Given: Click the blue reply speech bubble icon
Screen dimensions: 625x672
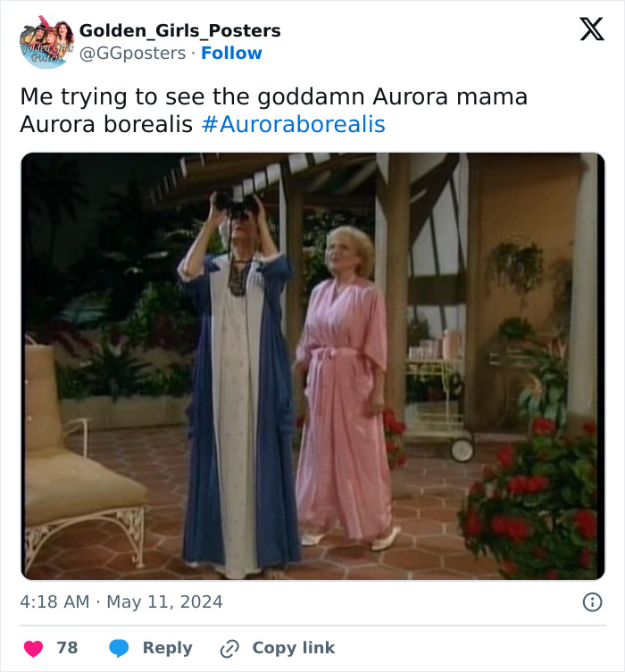Looking at the screenshot, I should pos(119,648).
